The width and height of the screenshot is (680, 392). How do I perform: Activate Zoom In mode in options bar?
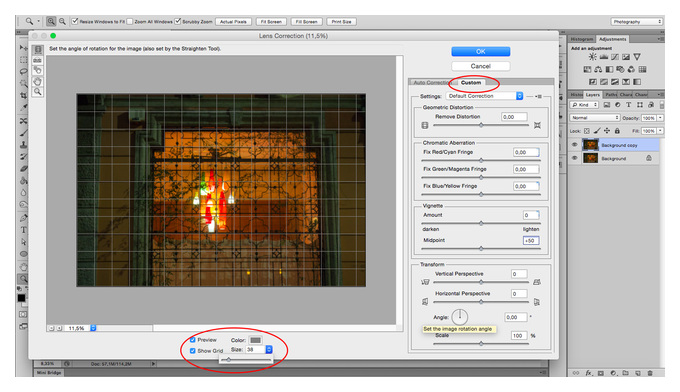pyautogui.click(x=51, y=21)
